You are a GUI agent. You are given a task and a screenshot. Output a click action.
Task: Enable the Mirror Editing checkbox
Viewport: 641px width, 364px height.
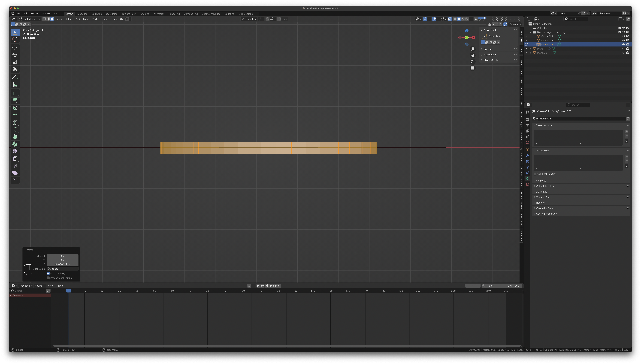48,274
